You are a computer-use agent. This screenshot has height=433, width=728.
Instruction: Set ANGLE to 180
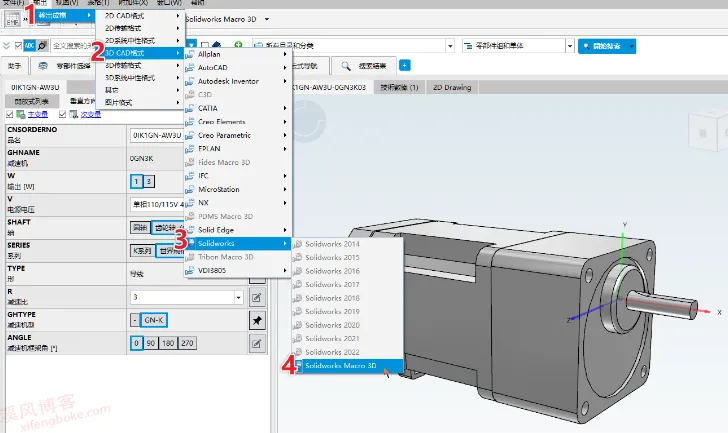(168, 343)
